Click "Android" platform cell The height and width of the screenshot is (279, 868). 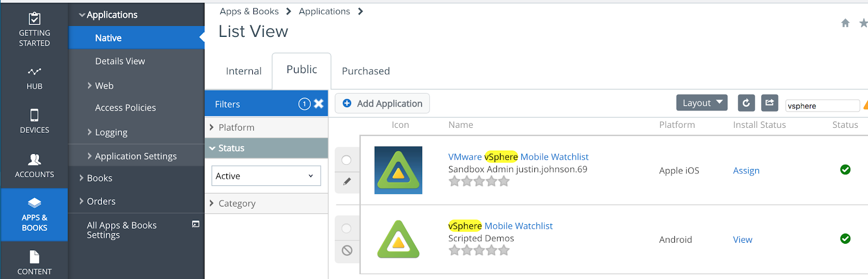click(x=675, y=239)
